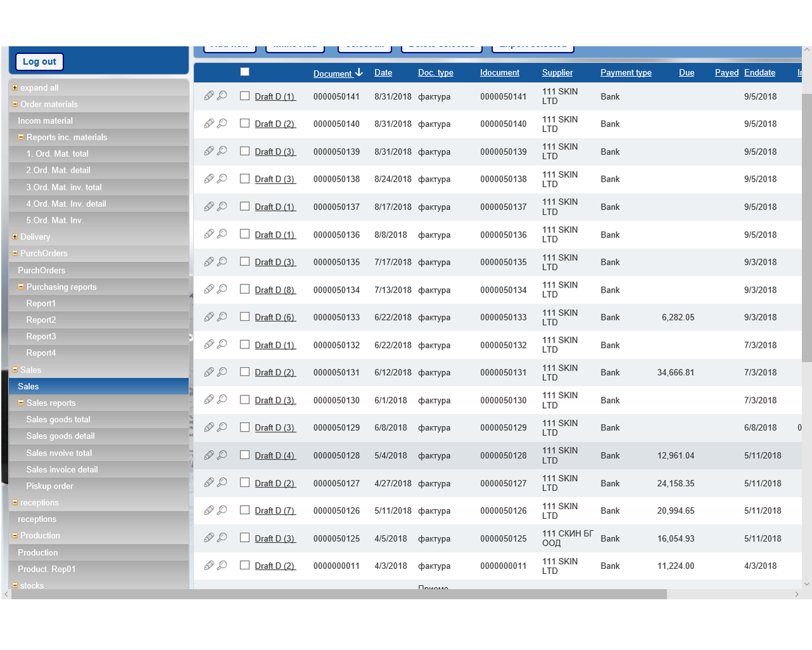Edit the row with document 0000050133
812x650 pixels.
[x=209, y=317]
